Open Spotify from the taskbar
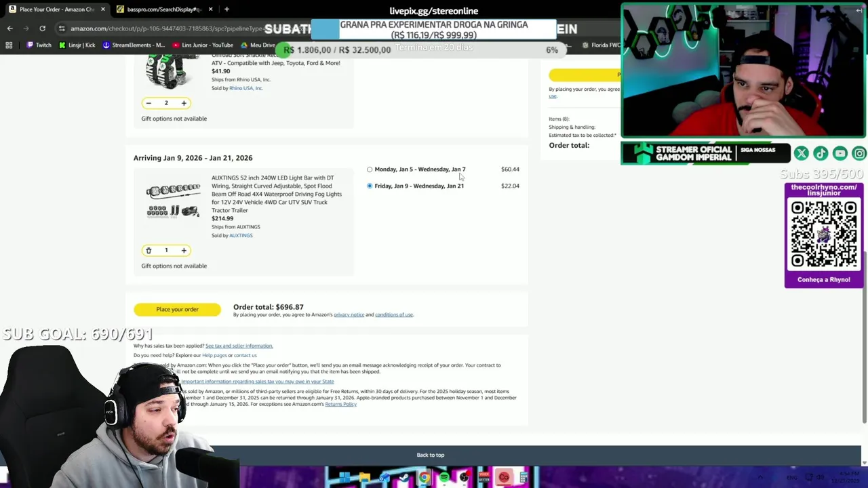The width and height of the screenshot is (868, 488). (444, 478)
